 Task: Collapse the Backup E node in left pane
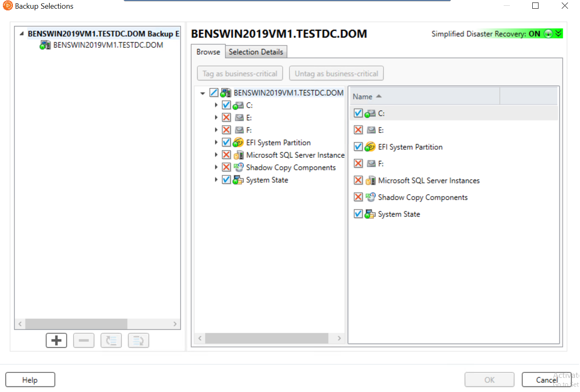click(22, 34)
